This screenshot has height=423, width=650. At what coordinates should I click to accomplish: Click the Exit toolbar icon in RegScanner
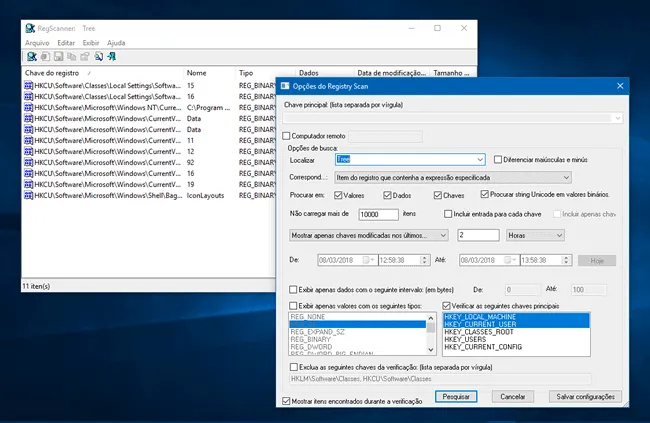(112, 56)
